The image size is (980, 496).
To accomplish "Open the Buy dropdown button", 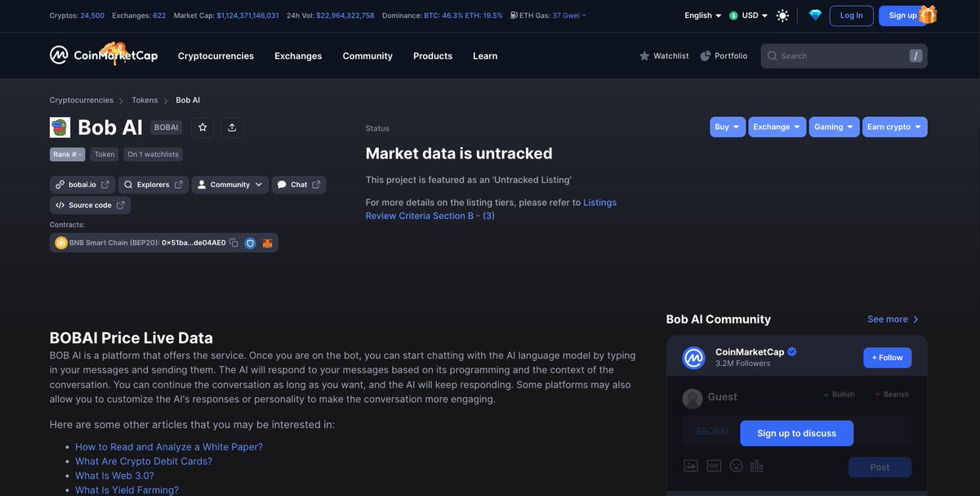I will 728,127.
